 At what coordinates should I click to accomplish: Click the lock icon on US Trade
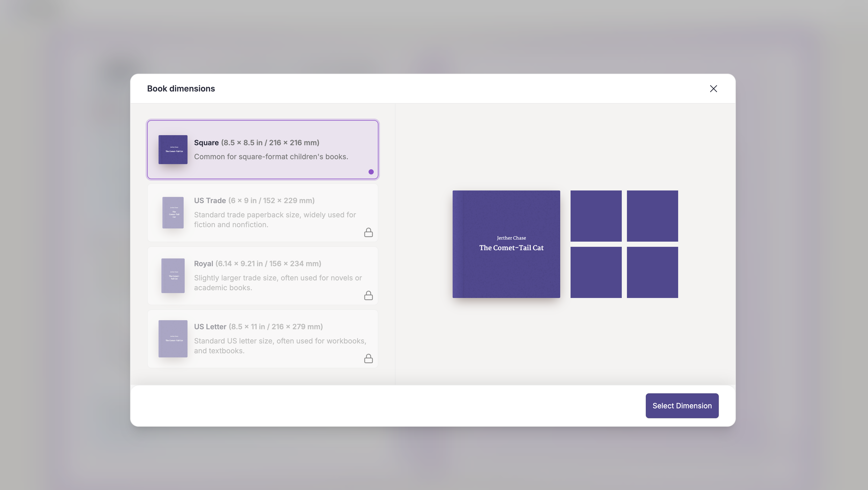coord(368,232)
